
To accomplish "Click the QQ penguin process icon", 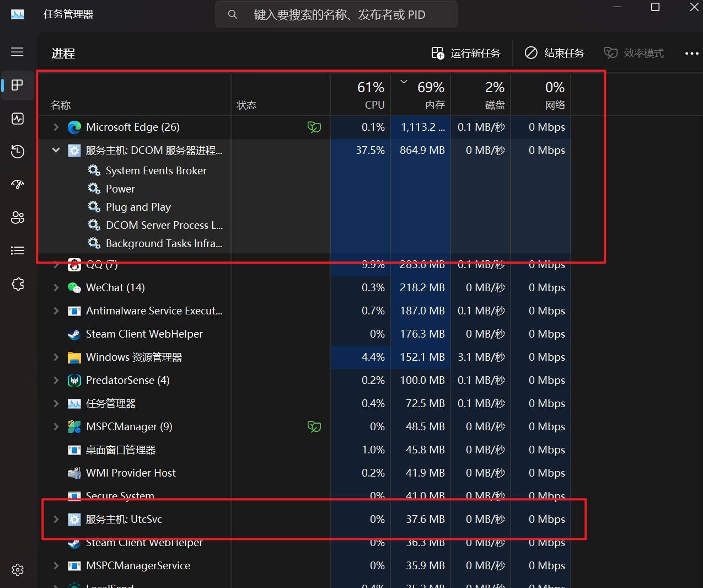I will coord(74,265).
